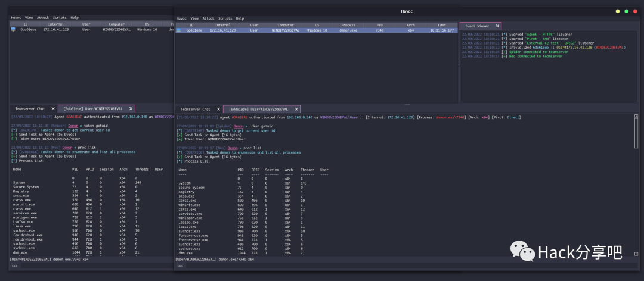Click the green maximize button of Havoc window
The height and width of the screenshot is (281, 644).
pyautogui.click(x=626, y=11)
